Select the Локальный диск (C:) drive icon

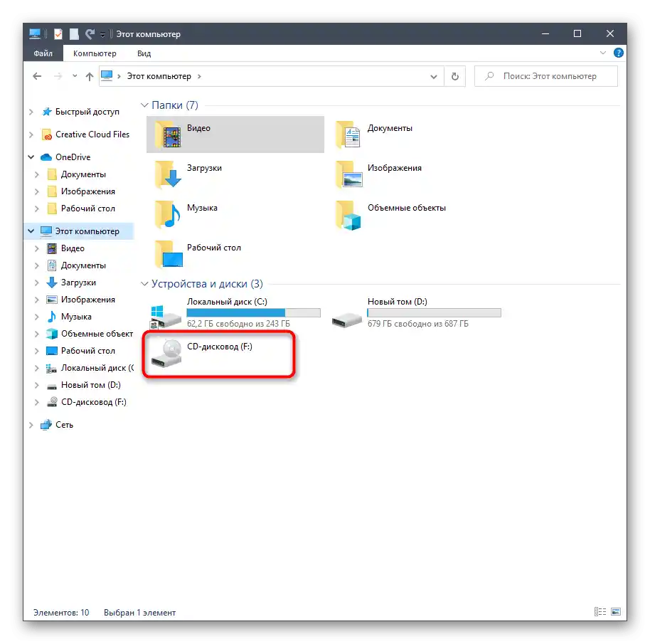point(166,317)
